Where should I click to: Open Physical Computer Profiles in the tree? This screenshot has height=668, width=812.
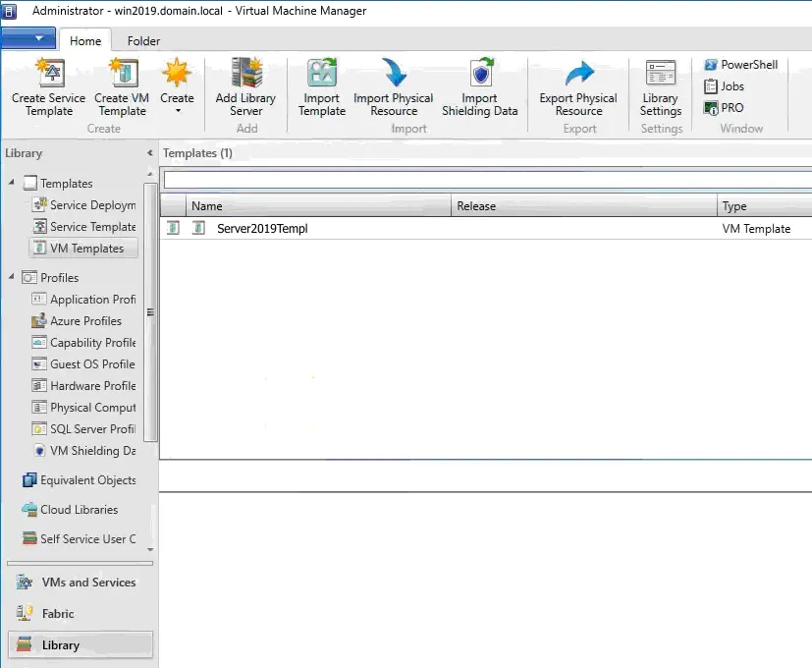coord(84,408)
